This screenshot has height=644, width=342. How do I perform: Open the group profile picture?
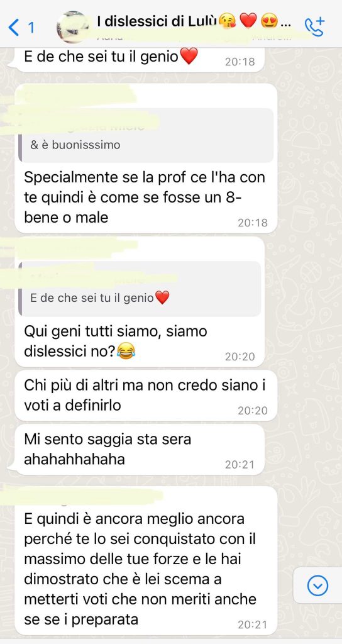[73, 27]
